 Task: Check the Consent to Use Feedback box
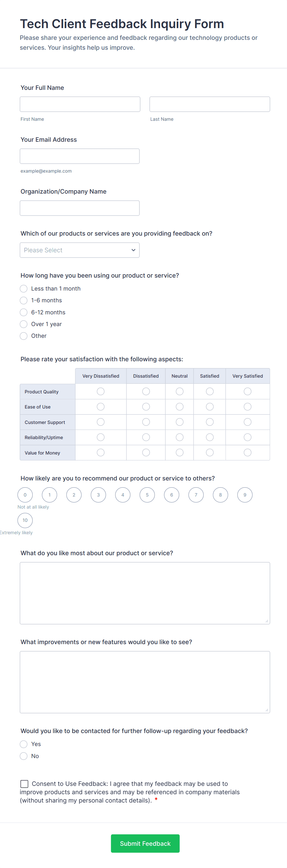coord(24,784)
